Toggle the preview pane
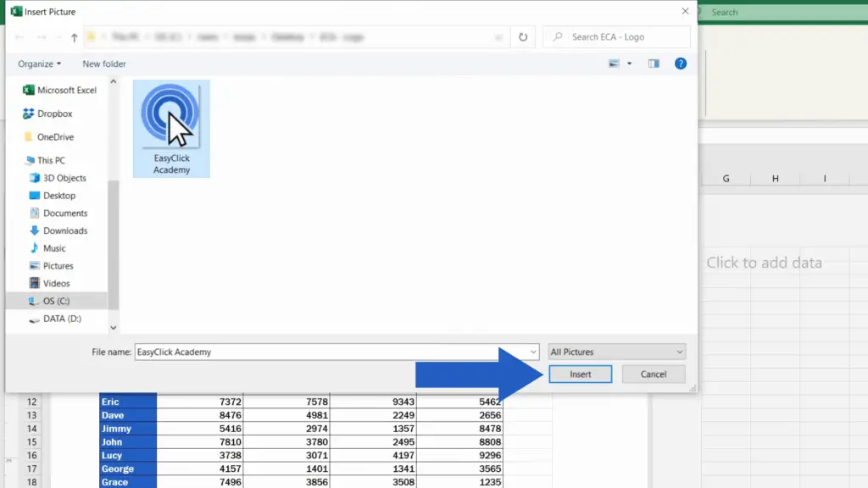 click(654, 64)
